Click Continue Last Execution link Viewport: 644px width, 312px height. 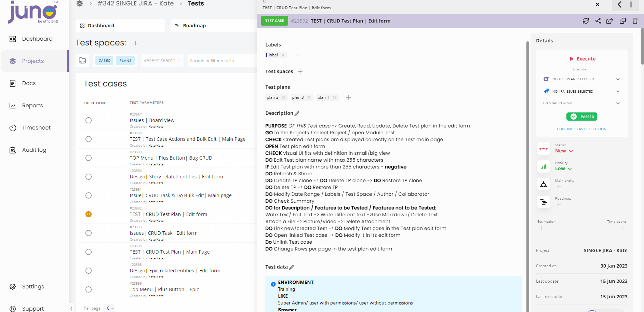(581, 129)
